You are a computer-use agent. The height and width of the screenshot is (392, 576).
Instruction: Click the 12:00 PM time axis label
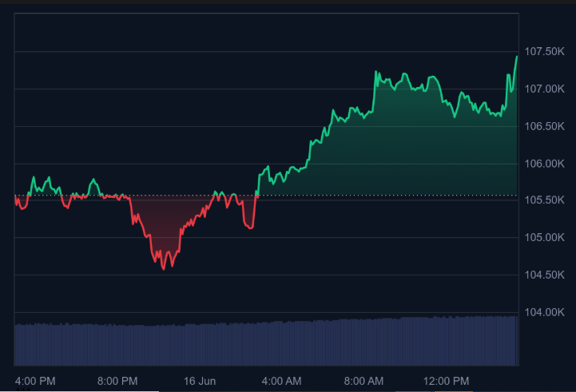pyautogui.click(x=447, y=381)
